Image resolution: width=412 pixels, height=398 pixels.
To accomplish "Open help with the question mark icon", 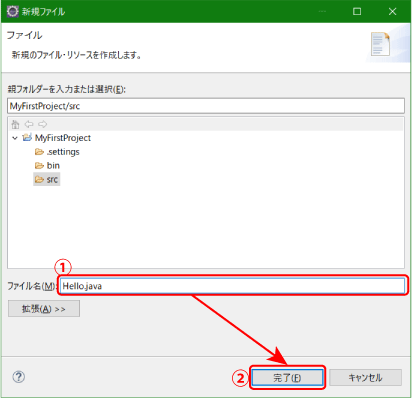I will click(x=19, y=377).
